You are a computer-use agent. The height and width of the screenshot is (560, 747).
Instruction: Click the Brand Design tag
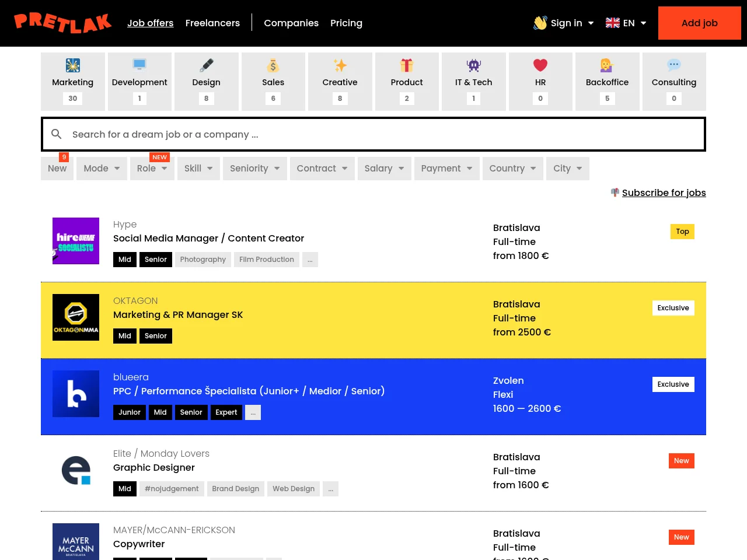coord(236,489)
